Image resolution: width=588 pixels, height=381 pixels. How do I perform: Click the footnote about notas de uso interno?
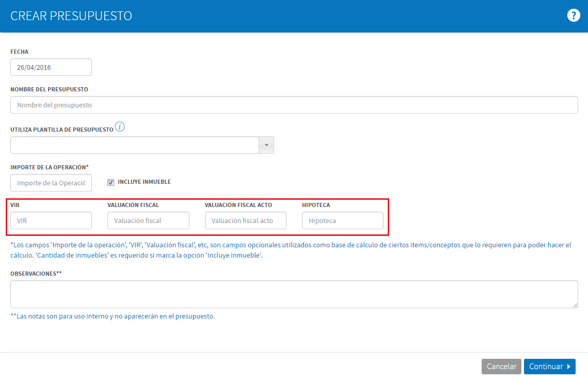(113, 316)
